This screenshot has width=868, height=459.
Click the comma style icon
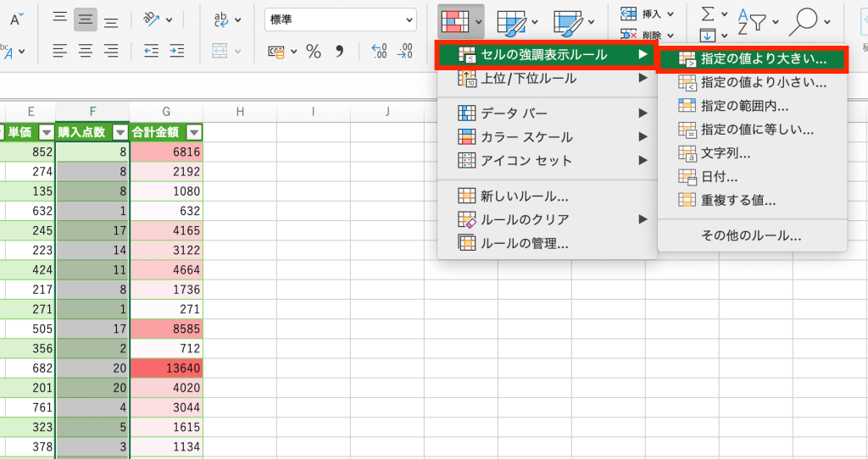[340, 52]
